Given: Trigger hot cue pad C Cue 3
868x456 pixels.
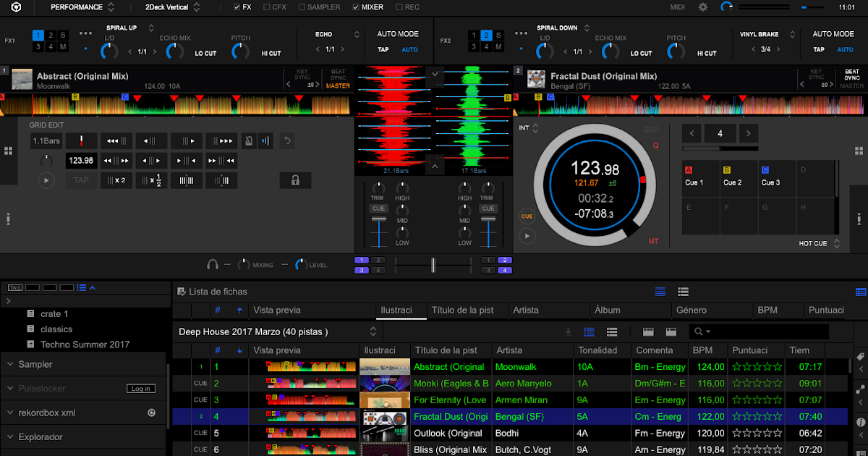Looking at the screenshot, I should coord(776,178).
